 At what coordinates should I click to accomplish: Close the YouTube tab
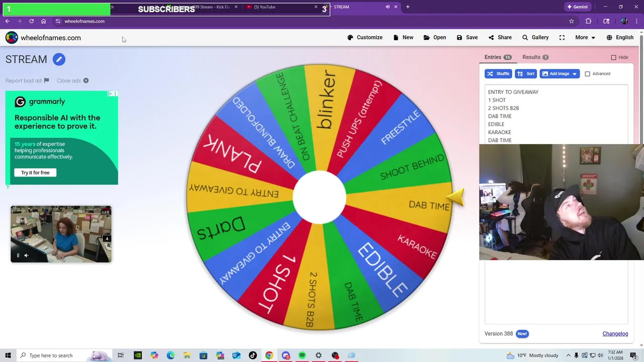(x=316, y=7)
